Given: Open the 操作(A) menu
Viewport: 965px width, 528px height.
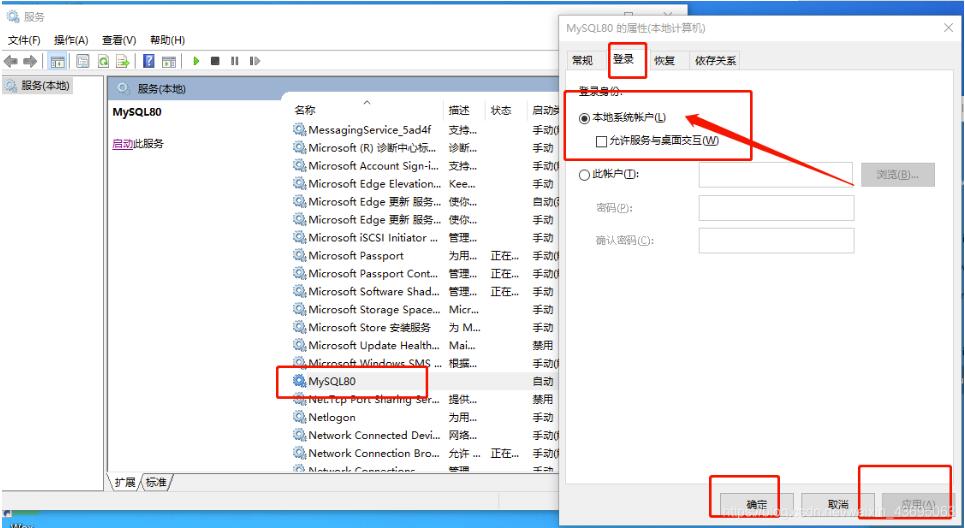Looking at the screenshot, I should tap(71, 40).
